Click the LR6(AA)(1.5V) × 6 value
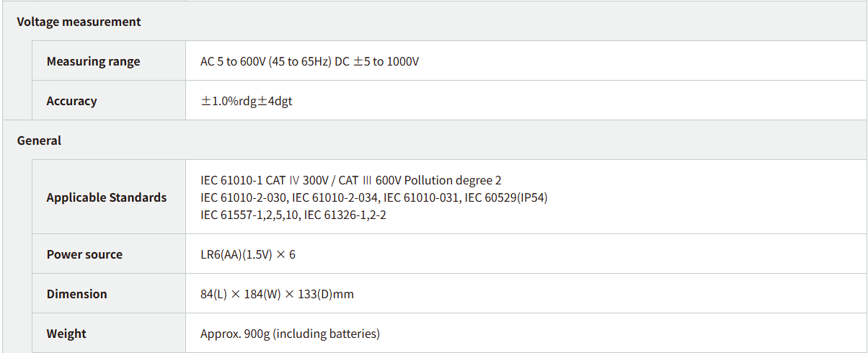Screen dimensions: 868x353 [x=247, y=254]
